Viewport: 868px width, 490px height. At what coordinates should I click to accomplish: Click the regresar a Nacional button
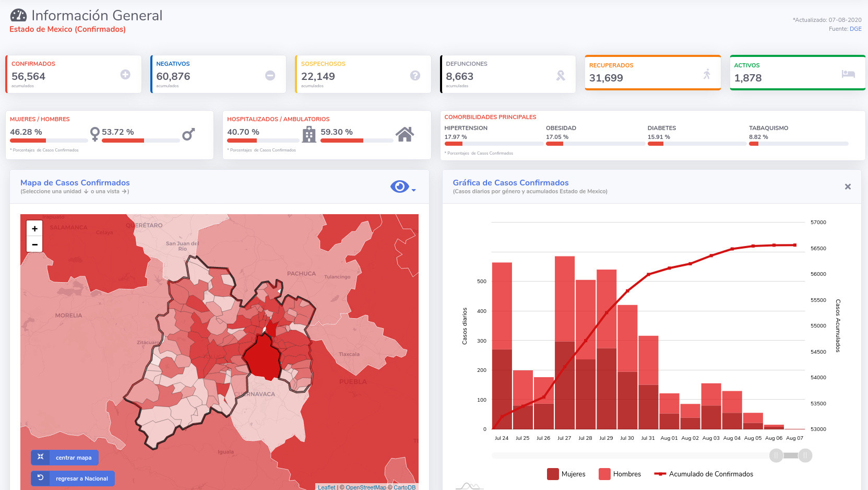coord(73,479)
